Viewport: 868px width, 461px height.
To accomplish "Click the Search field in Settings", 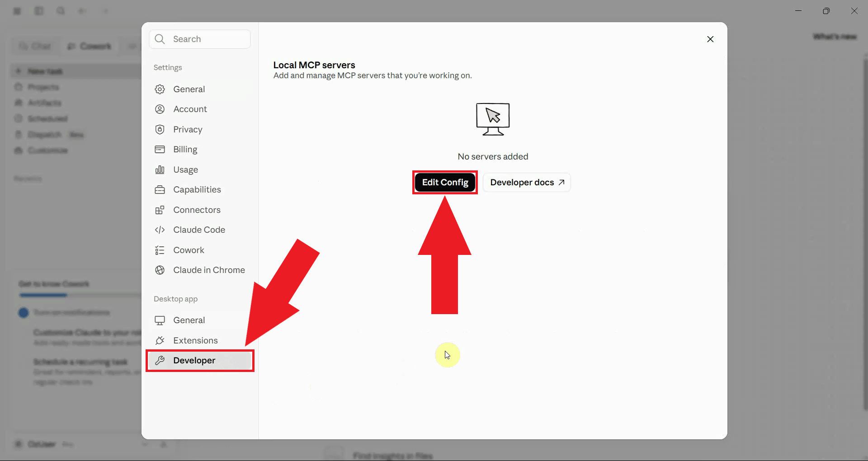I will point(200,39).
